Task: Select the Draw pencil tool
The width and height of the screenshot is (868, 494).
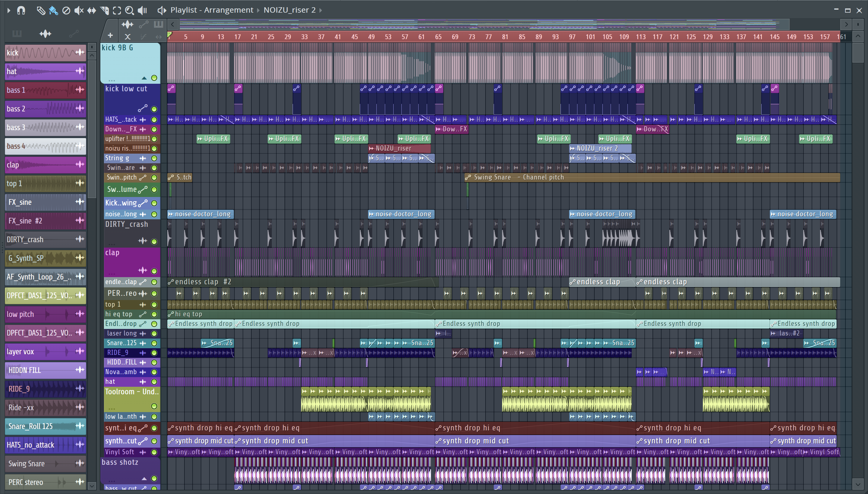Action: [x=41, y=11]
